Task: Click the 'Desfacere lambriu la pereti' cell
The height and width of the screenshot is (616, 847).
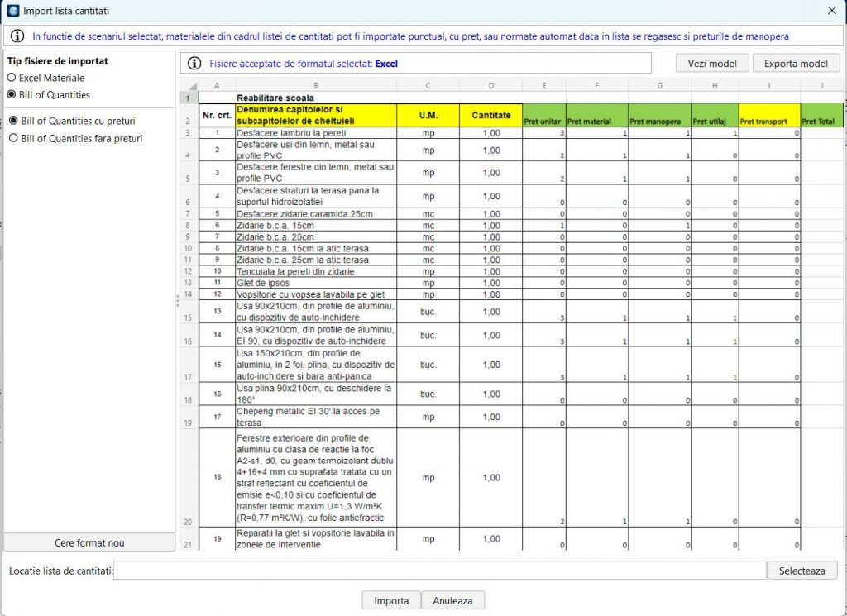Action: coord(316,133)
